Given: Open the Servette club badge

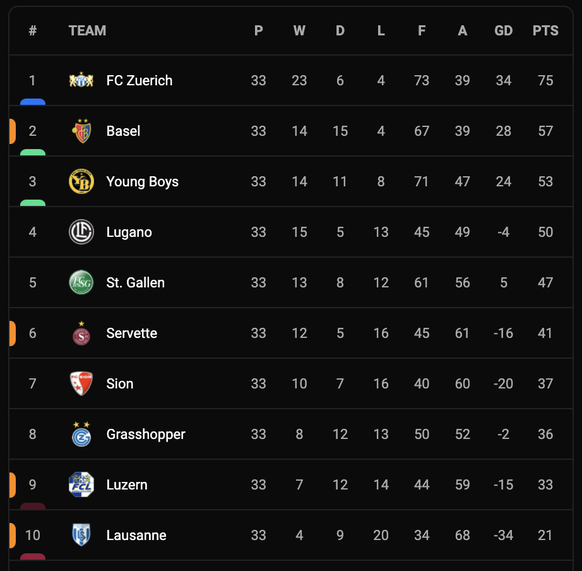Looking at the screenshot, I should pos(81,333).
